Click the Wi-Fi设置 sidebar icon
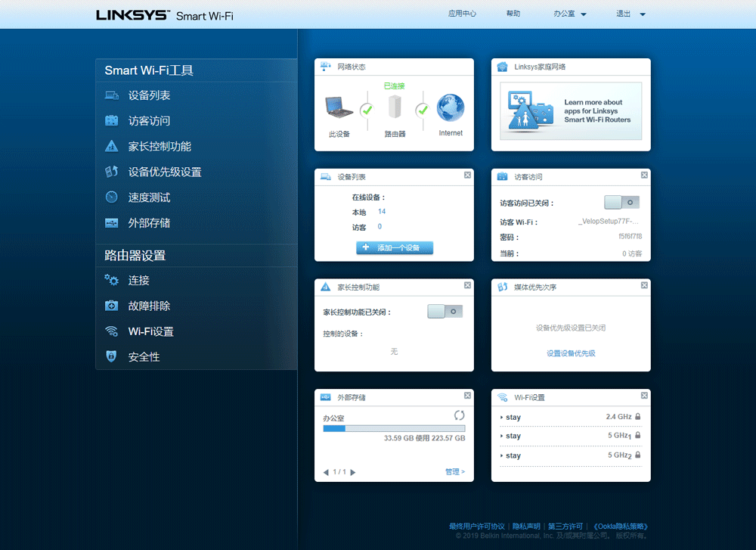This screenshot has height=550, width=756. (x=111, y=331)
